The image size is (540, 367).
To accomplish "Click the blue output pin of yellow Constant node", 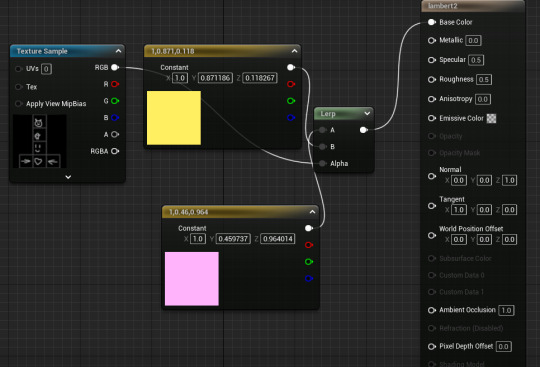I will [x=291, y=118].
